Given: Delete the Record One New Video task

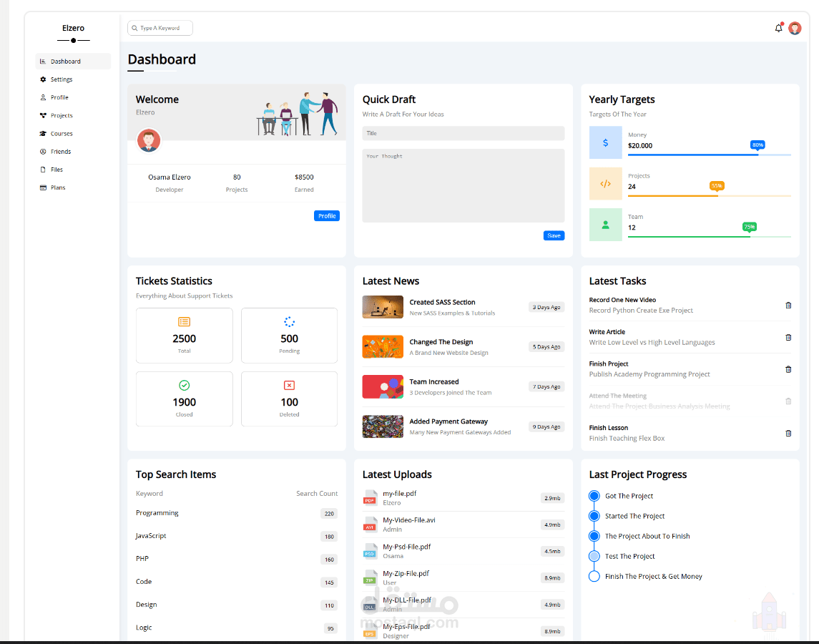Looking at the screenshot, I should (x=788, y=306).
